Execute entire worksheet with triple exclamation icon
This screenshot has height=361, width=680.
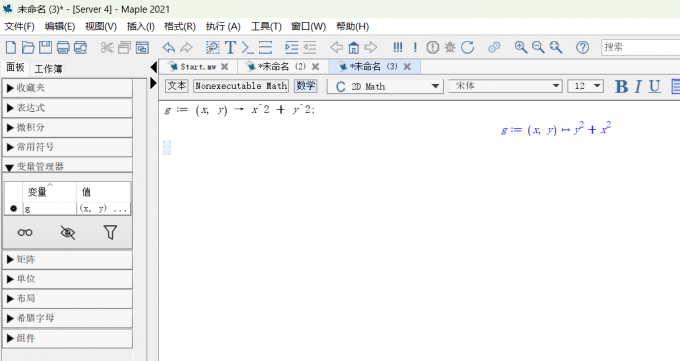[398, 47]
